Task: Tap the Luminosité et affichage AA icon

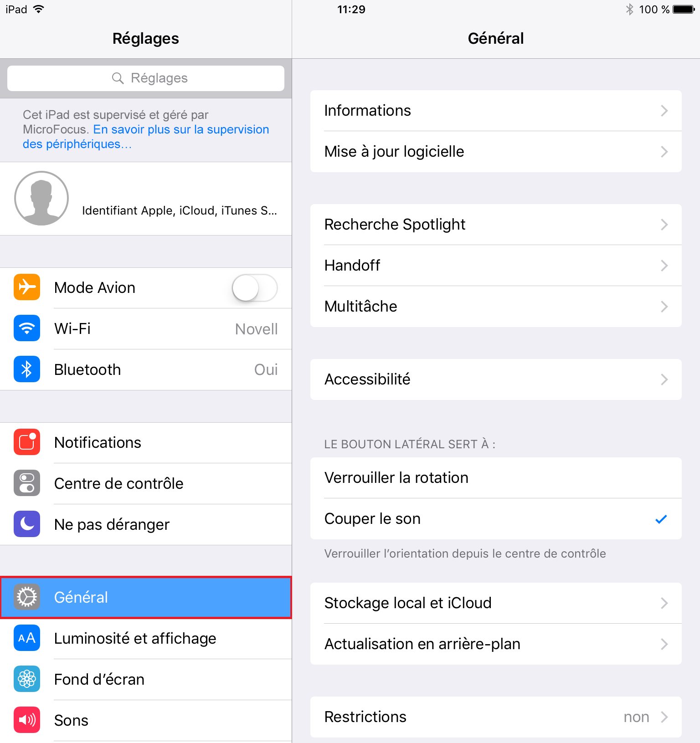Action: pyautogui.click(x=27, y=638)
